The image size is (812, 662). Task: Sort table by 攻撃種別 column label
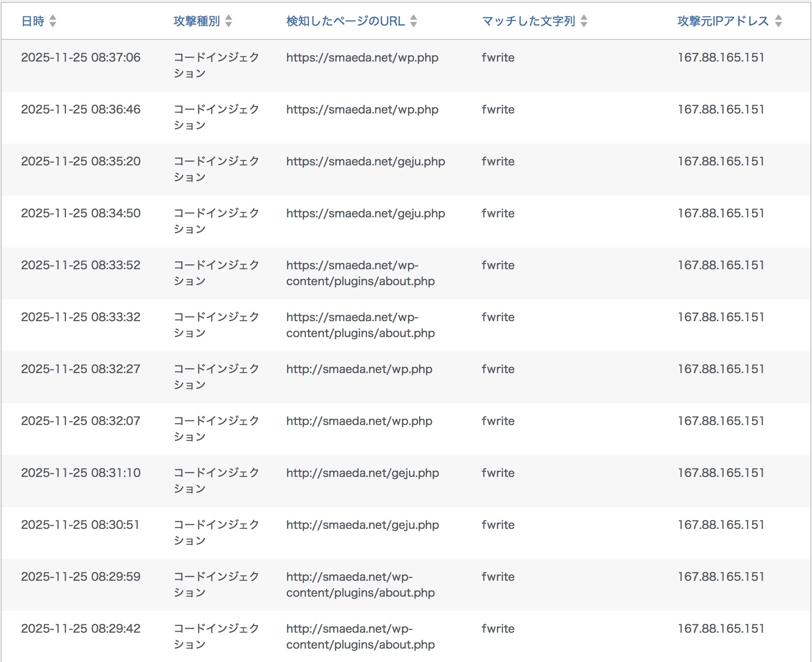[197, 21]
